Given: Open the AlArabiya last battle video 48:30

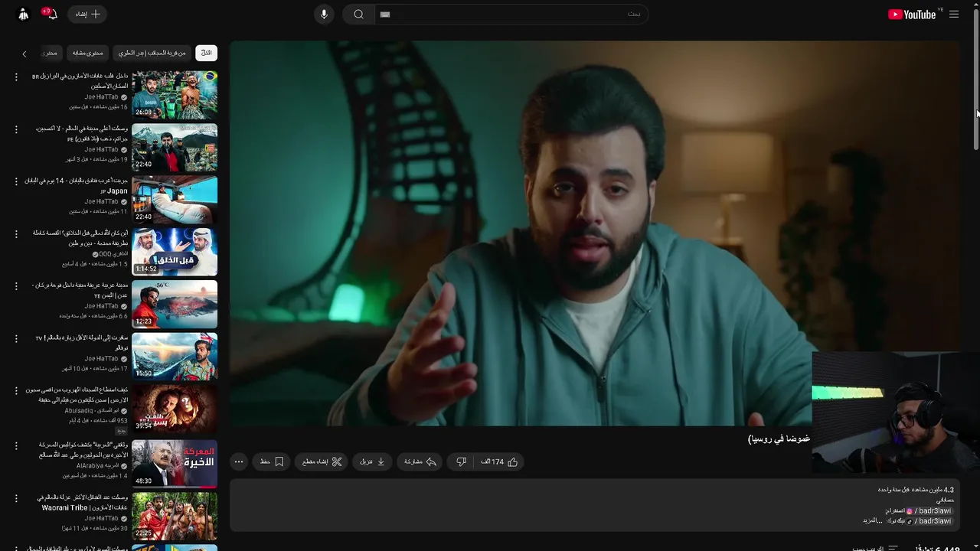Looking at the screenshot, I should (175, 463).
